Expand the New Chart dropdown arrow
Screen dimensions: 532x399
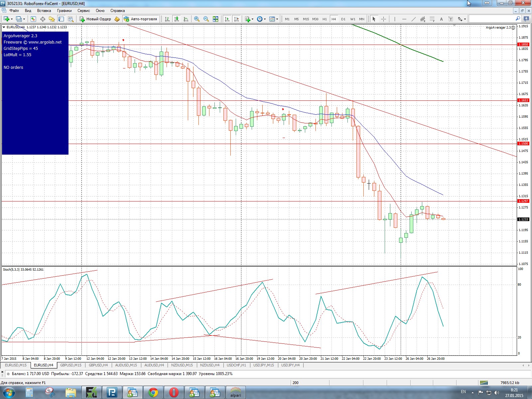[x=12, y=19]
